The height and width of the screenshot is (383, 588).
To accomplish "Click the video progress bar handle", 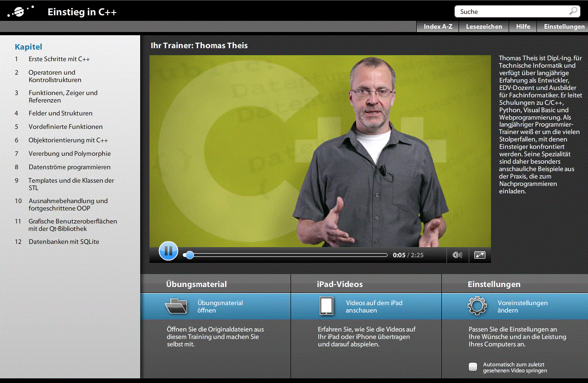I will pyautogui.click(x=189, y=255).
